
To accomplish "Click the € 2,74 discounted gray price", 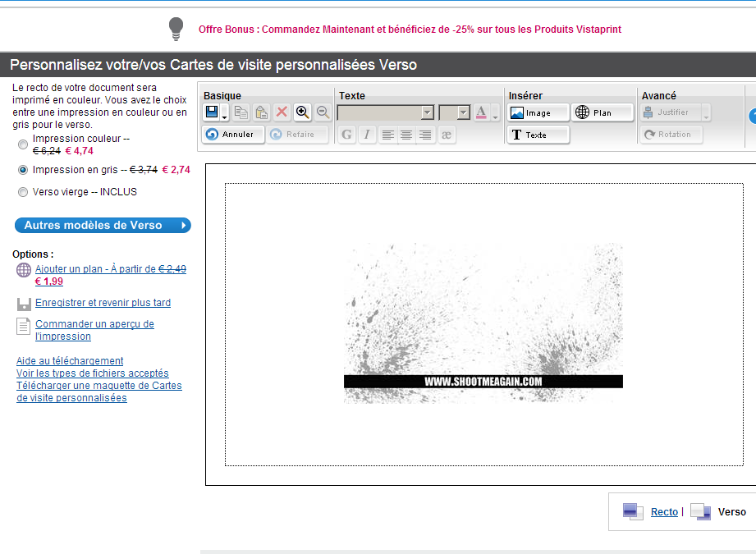I will point(176,170).
